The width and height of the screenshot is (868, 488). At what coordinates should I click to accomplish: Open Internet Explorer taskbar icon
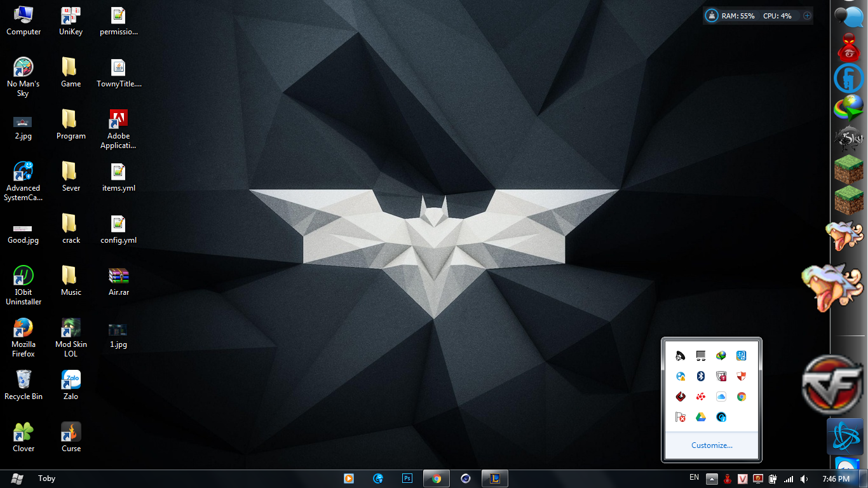pos(379,478)
